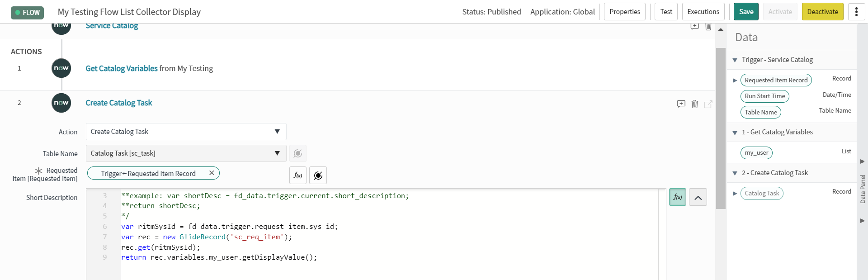Open flow Properties
The height and width of the screenshot is (280, 868).
(624, 12)
